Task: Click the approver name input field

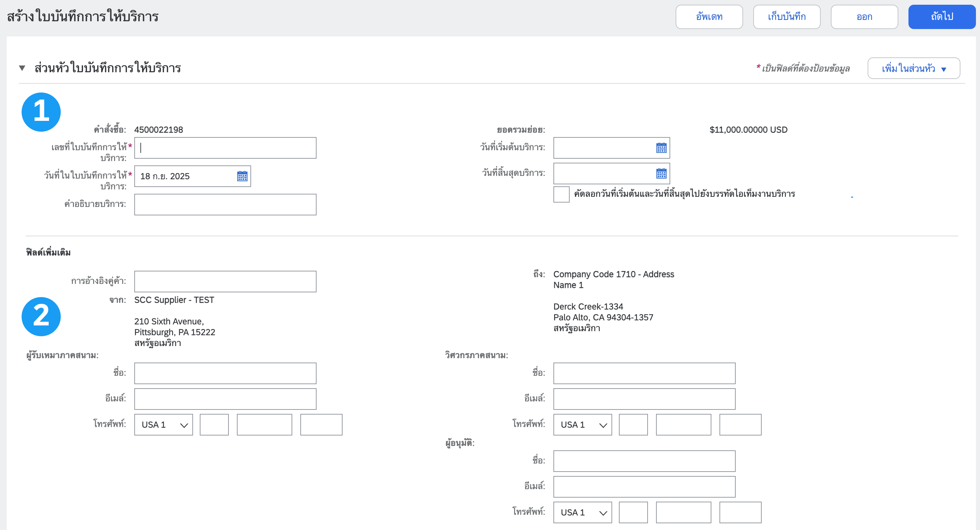Action: [x=644, y=461]
